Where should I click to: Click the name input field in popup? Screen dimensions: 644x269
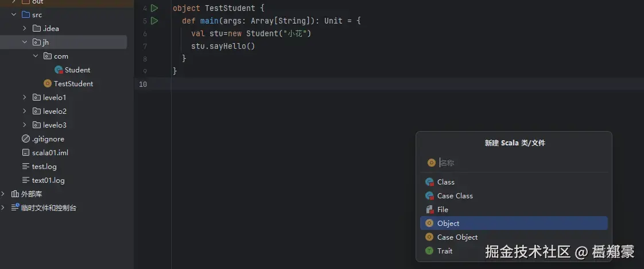[x=517, y=163]
